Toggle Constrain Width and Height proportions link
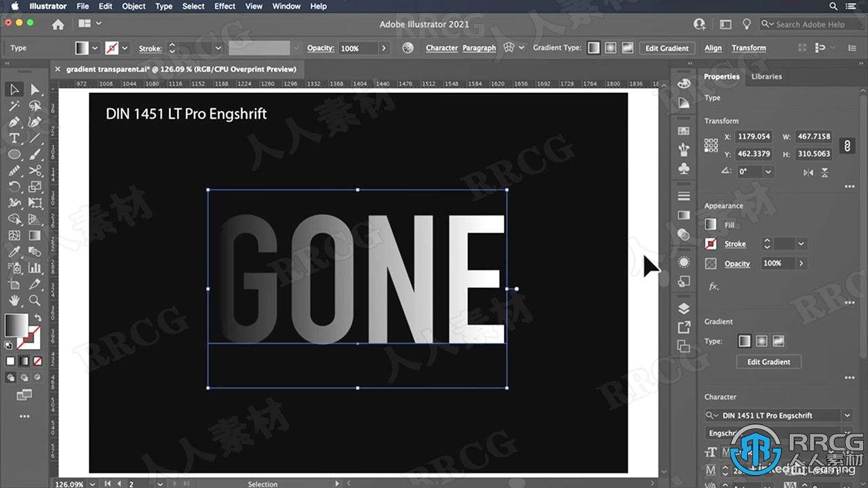 click(846, 145)
